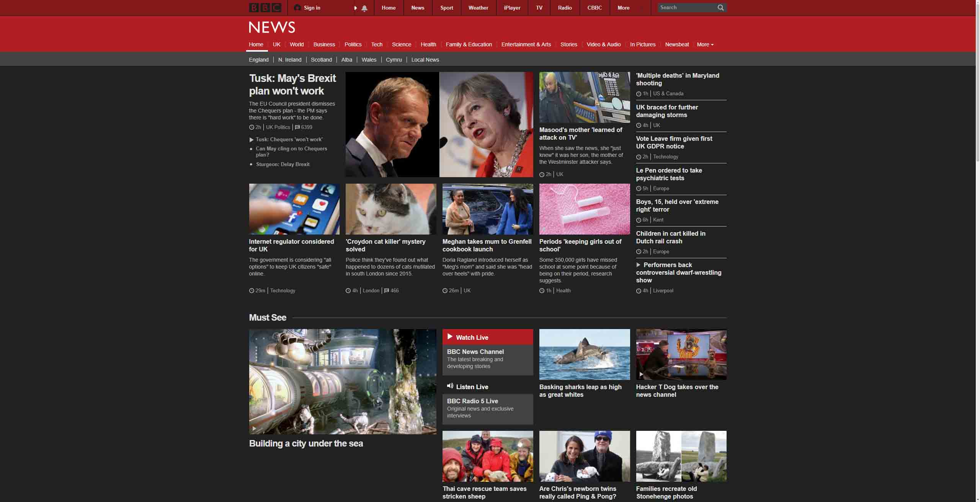The height and width of the screenshot is (502, 980).
Task: Select the UK Politics topic tag
Action: (x=278, y=127)
